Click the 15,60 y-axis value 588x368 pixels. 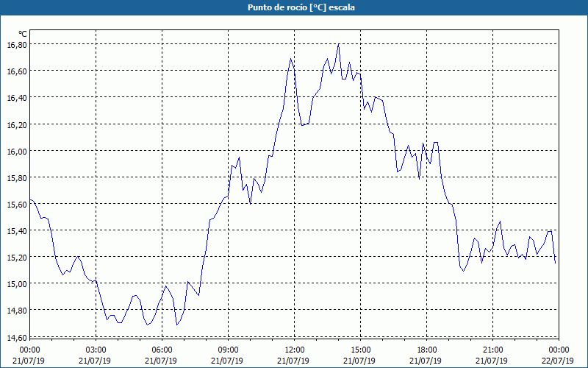coord(16,205)
